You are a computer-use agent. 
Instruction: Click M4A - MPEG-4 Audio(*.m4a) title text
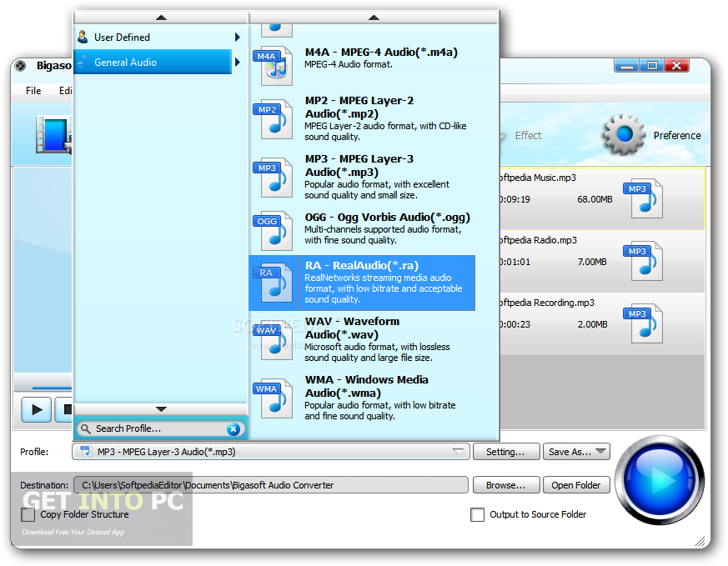[381, 52]
